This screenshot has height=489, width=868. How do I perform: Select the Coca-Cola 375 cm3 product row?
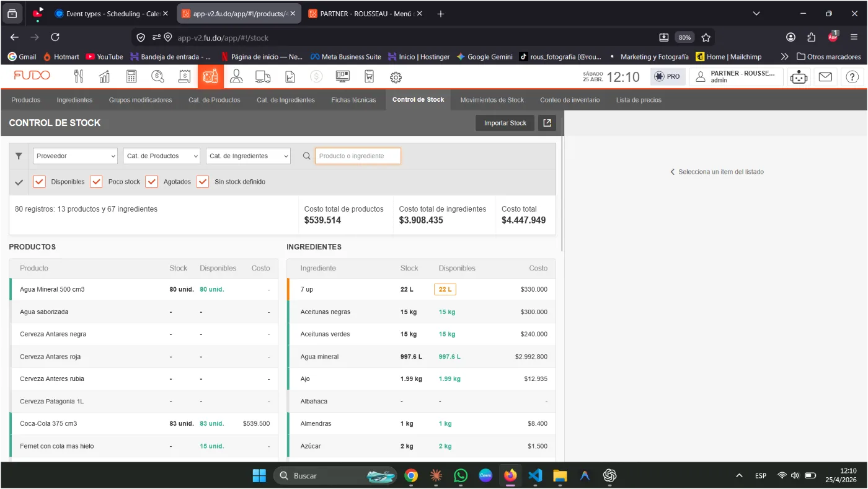144,424
